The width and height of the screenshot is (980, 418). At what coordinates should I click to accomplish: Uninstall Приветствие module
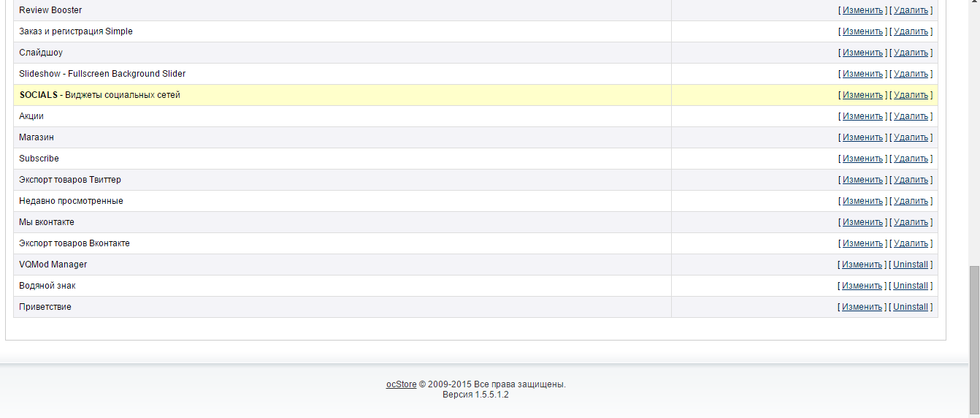(911, 307)
